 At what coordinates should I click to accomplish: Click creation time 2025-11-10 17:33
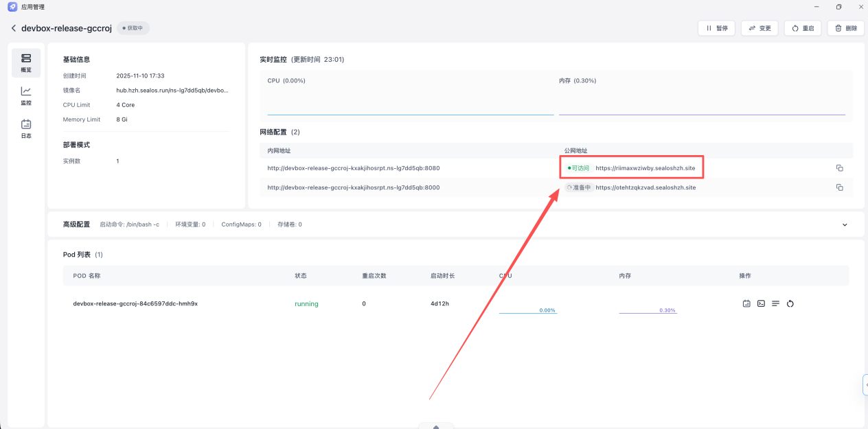click(x=140, y=76)
